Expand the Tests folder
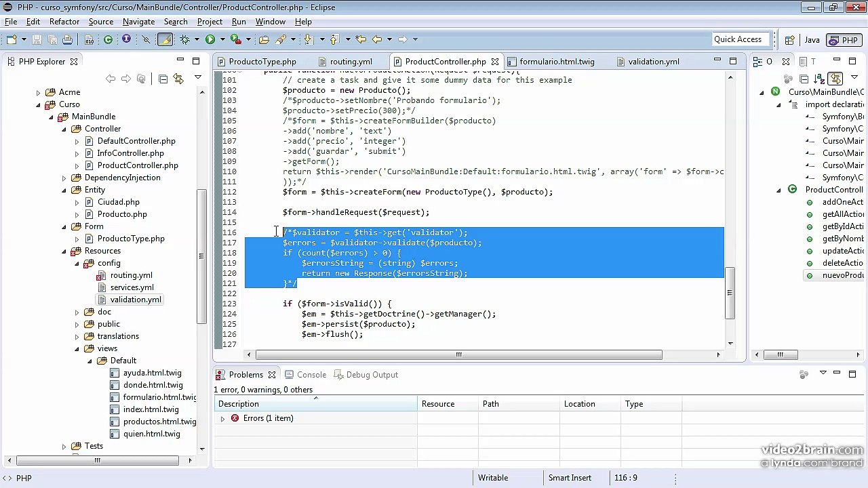 tap(64, 446)
